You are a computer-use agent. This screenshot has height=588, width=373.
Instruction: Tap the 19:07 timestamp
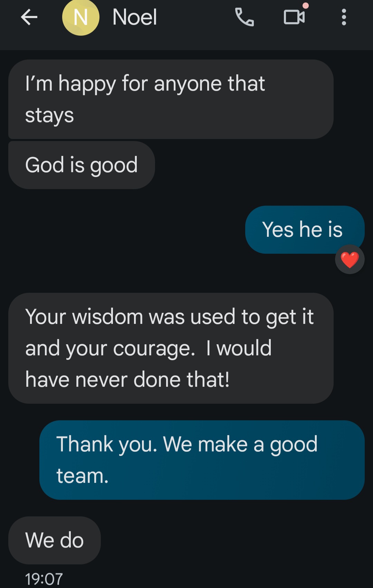(44, 579)
